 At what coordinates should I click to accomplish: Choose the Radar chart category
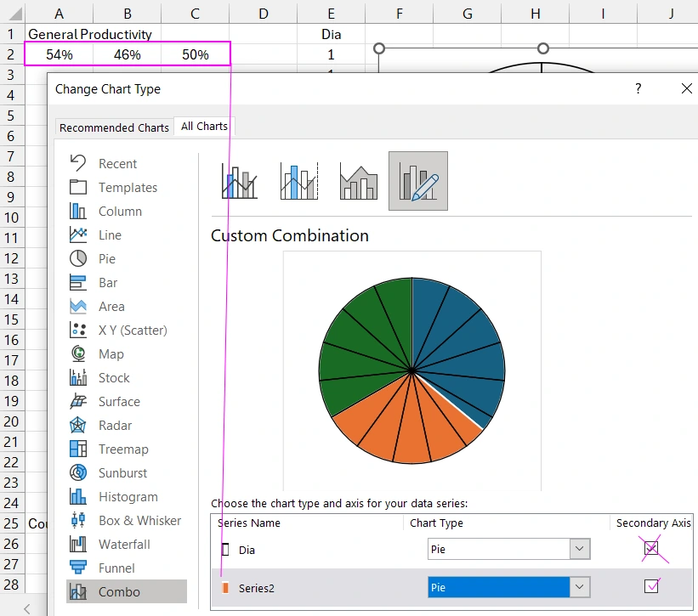point(115,426)
